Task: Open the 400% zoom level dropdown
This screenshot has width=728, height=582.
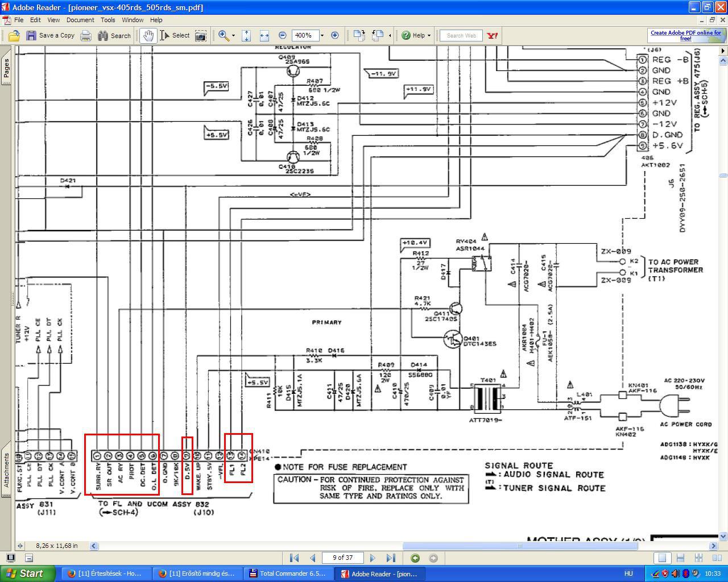Action: point(322,35)
